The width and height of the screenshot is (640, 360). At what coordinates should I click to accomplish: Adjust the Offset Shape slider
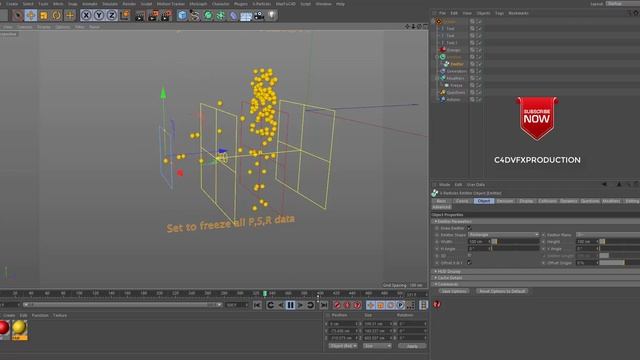point(620,262)
